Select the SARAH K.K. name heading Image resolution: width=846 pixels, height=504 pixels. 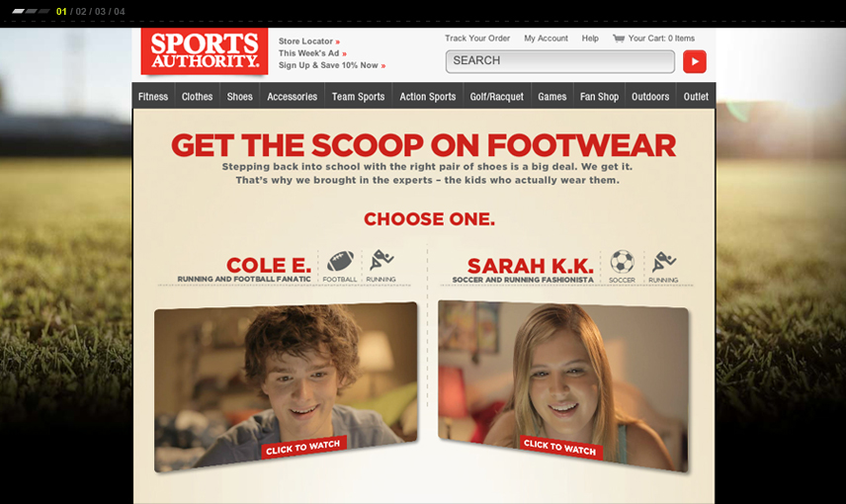coord(531,266)
